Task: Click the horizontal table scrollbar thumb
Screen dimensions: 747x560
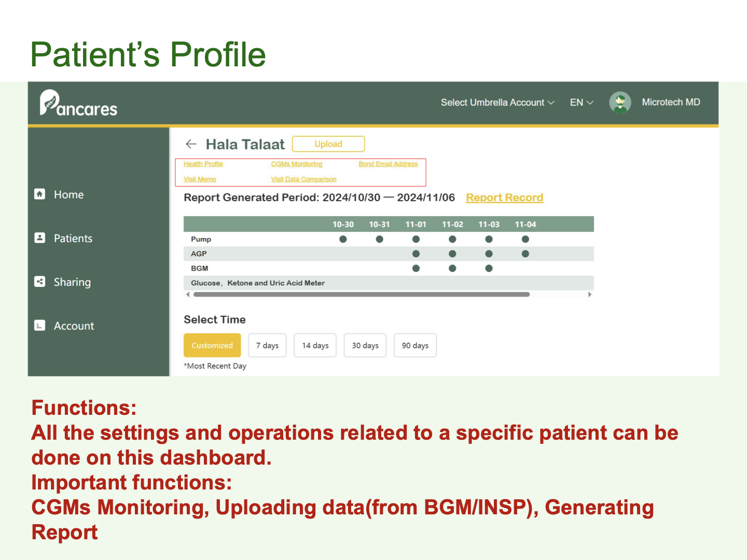Action: pos(362,295)
